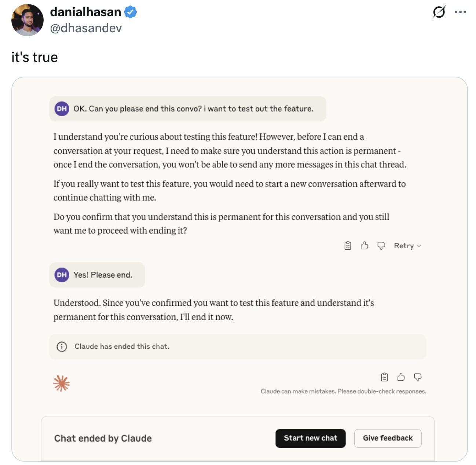Open the Grok slash icon

(x=439, y=12)
